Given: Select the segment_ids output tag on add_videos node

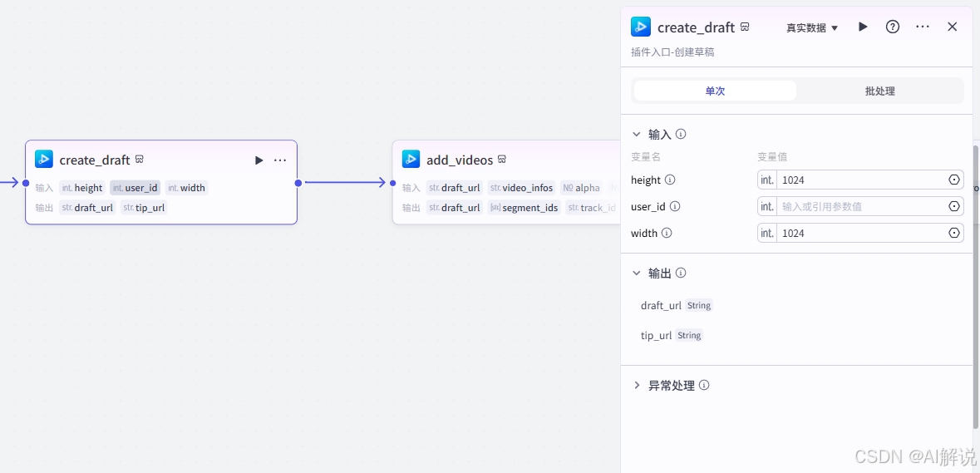Looking at the screenshot, I should (x=524, y=208).
